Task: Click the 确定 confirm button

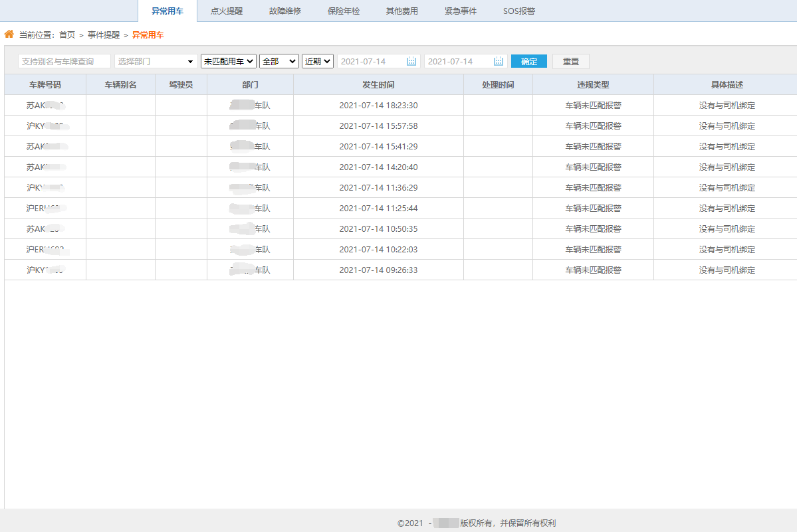Action: pyautogui.click(x=528, y=60)
